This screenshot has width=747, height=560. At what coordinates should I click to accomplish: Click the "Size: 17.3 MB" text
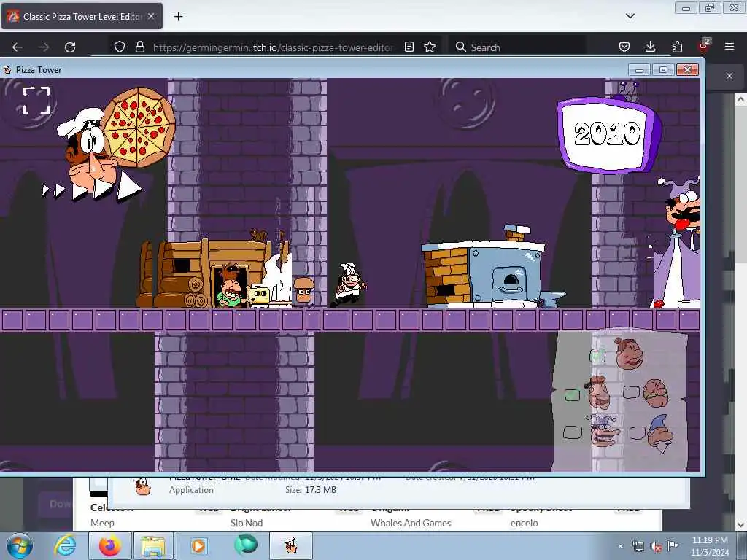[311, 489]
